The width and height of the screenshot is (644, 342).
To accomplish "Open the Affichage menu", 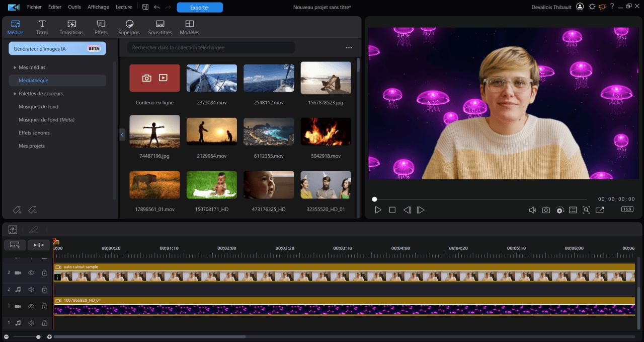I will coord(98,7).
